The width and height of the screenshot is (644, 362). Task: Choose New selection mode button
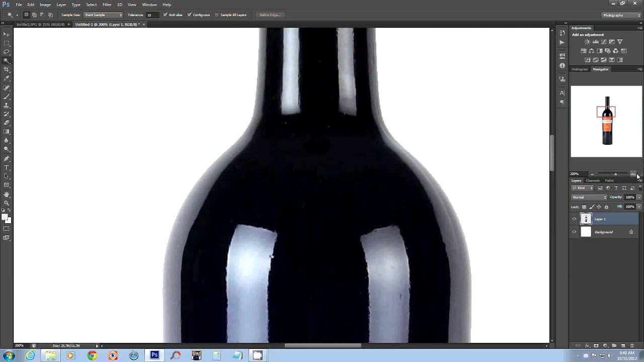[x=27, y=15]
